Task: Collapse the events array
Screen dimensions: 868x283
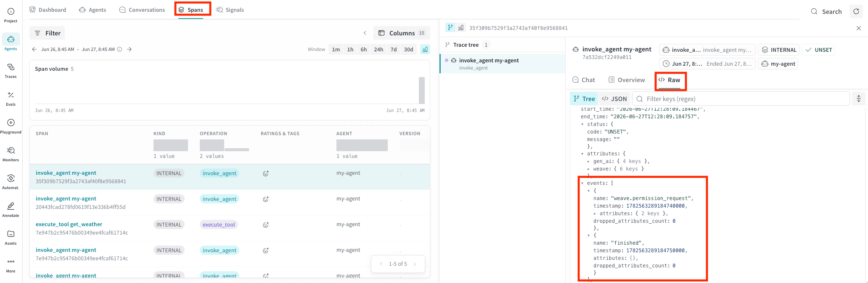Action: 582,183
